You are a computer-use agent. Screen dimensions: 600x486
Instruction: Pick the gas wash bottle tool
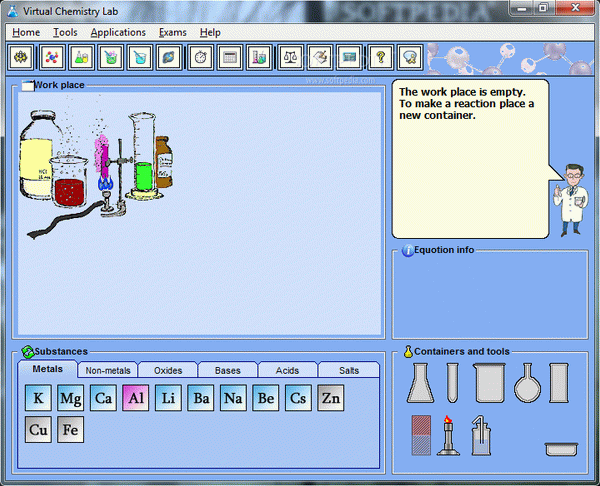tap(481, 435)
